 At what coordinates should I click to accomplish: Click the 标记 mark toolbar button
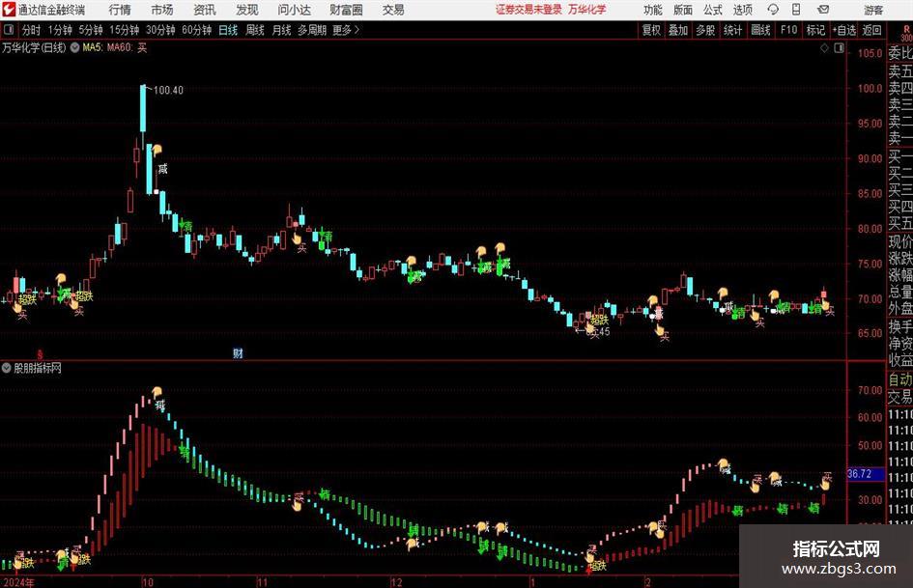pyautogui.click(x=815, y=30)
